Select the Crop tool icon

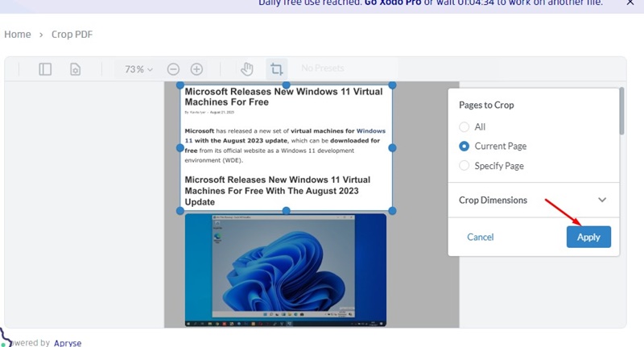[276, 69]
